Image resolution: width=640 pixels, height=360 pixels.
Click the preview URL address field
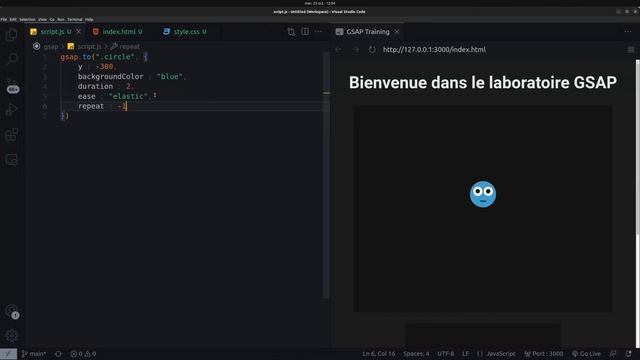tap(434, 49)
